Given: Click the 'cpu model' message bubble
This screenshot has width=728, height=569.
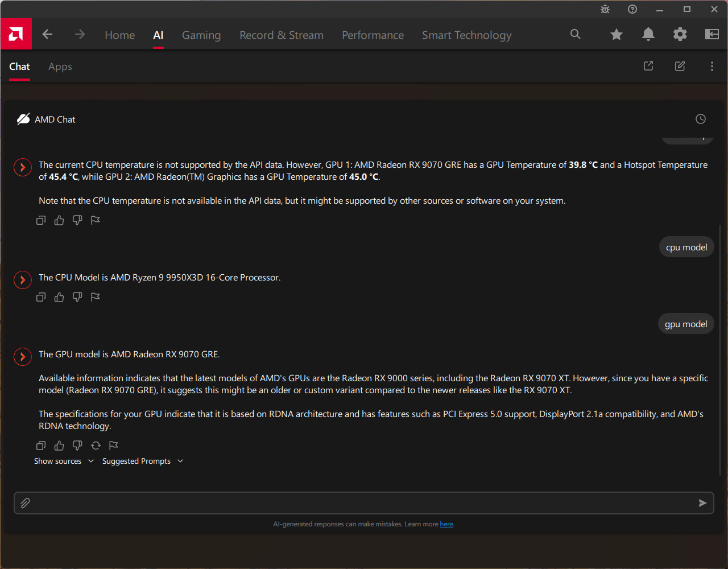Looking at the screenshot, I should tap(686, 247).
